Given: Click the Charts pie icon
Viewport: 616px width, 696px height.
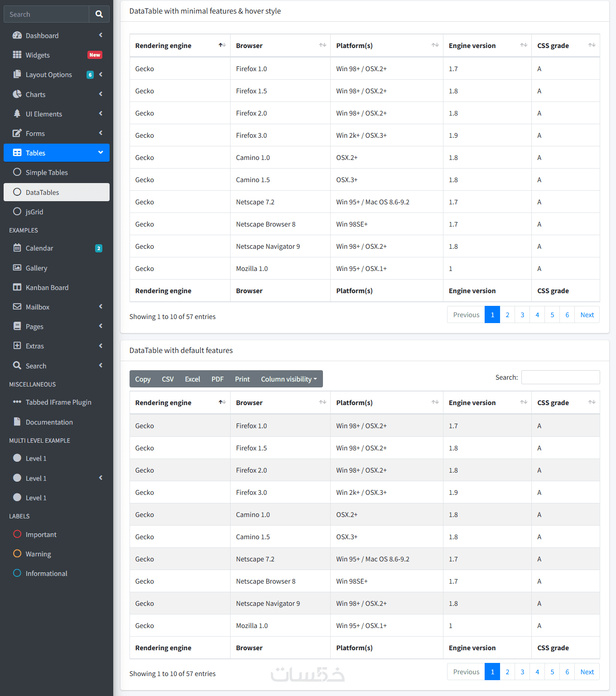Looking at the screenshot, I should point(17,94).
